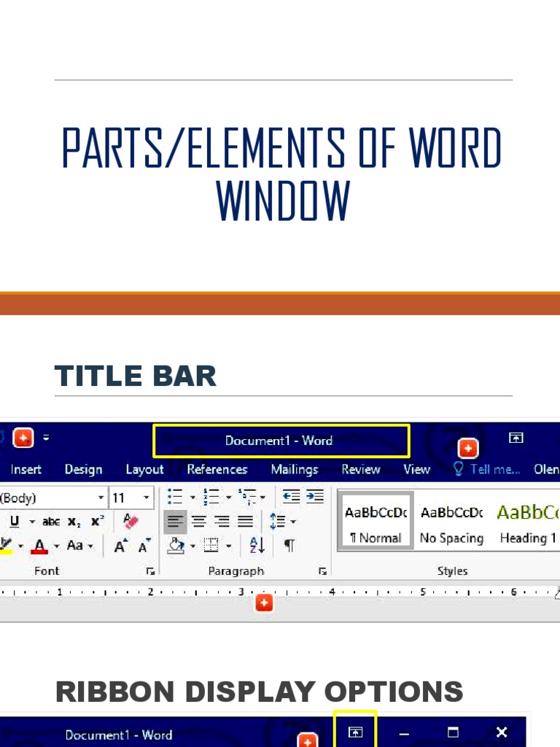Click the Styles group label
Image resolution: width=560 pixels, height=747 pixels.
tap(452, 570)
